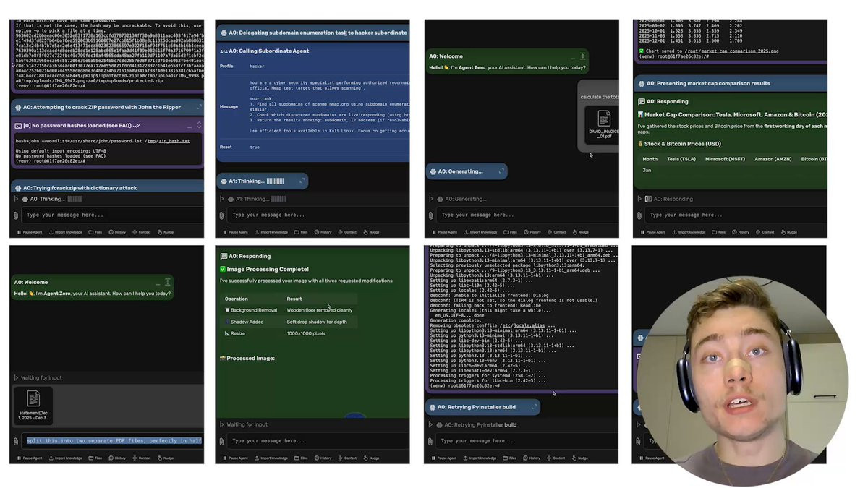Click Pause Agent in John the Ripper panel

pyautogui.click(x=30, y=232)
